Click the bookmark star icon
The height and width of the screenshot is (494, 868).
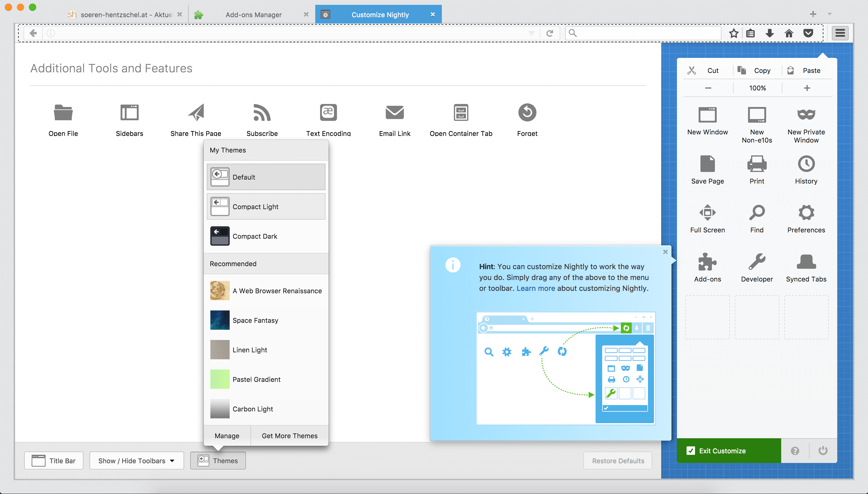(x=733, y=33)
